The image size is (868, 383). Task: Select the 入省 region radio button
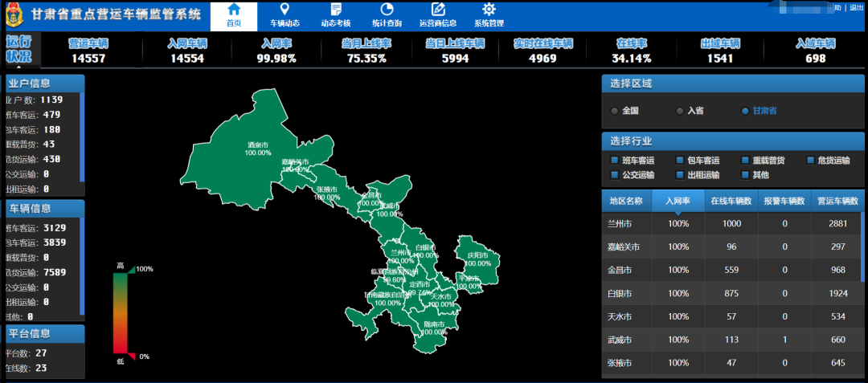pos(680,111)
